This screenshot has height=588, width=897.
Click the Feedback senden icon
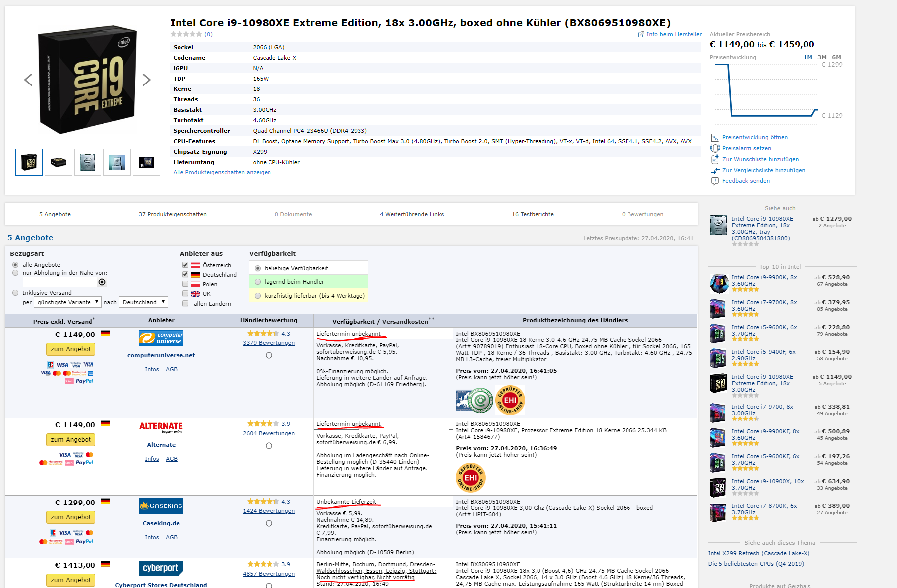point(715,181)
